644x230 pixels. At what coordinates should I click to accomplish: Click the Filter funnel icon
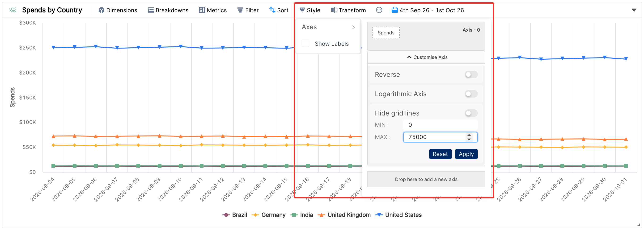click(240, 10)
